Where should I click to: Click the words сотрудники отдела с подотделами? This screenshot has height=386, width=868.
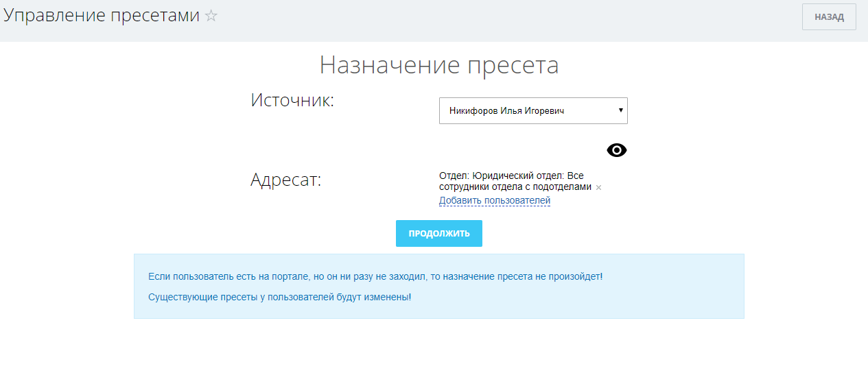coord(515,186)
